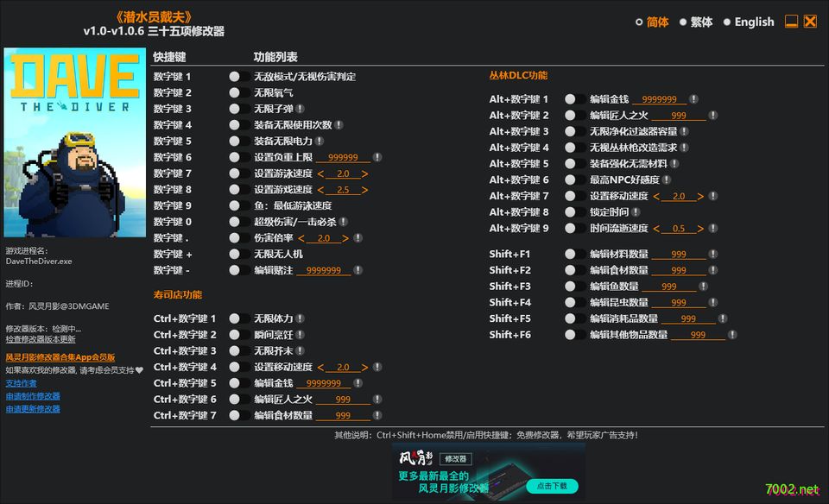Image resolution: width=829 pixels, height=504 pixels.
Task: Click 申请更新修改器 link
Action: point(33,409)
